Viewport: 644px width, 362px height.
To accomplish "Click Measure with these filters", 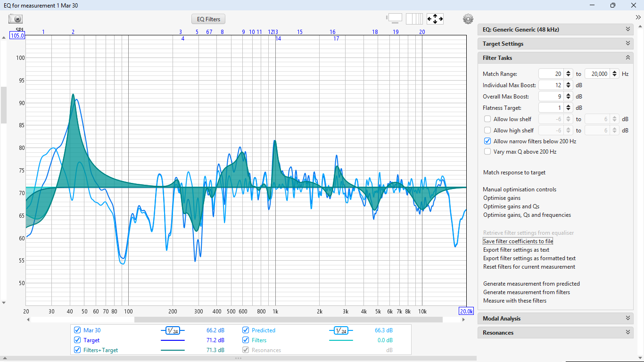I will (515, 301).
